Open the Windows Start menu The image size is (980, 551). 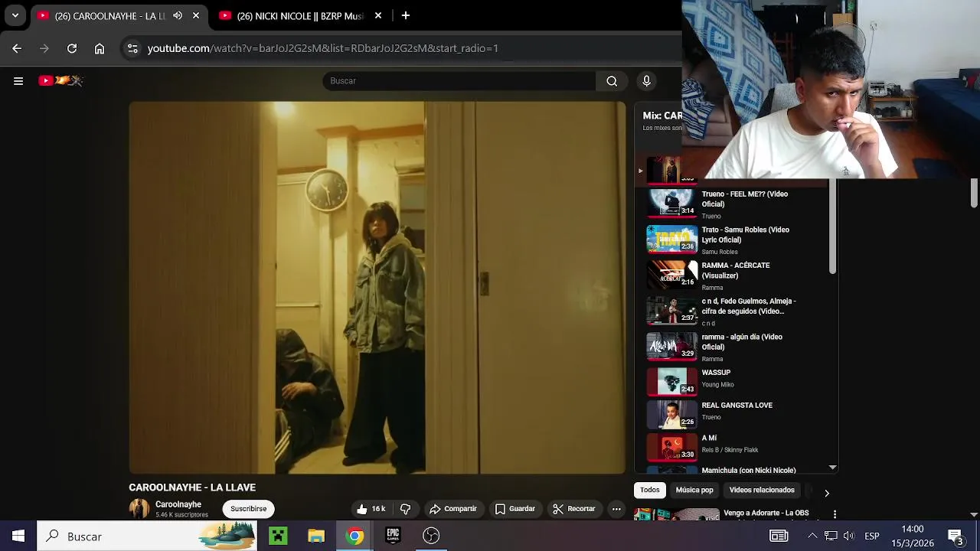pyautogui.click(x=18, y=536)
